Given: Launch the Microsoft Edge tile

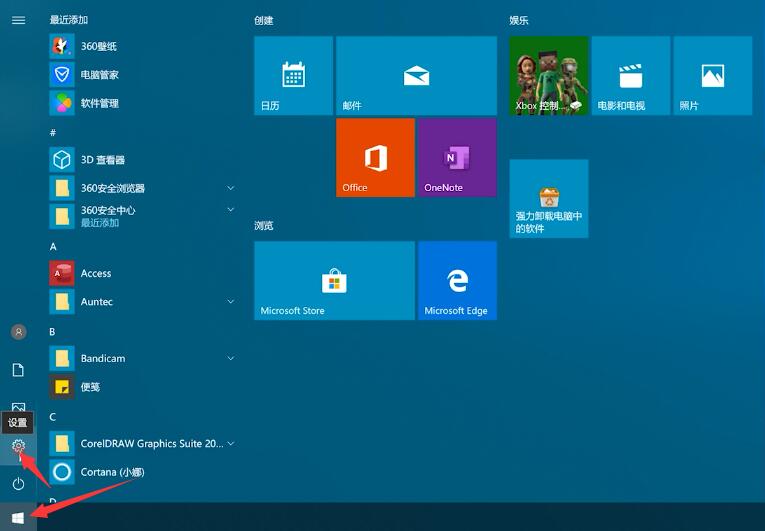Looking at the screenshot, I should 458,281.
